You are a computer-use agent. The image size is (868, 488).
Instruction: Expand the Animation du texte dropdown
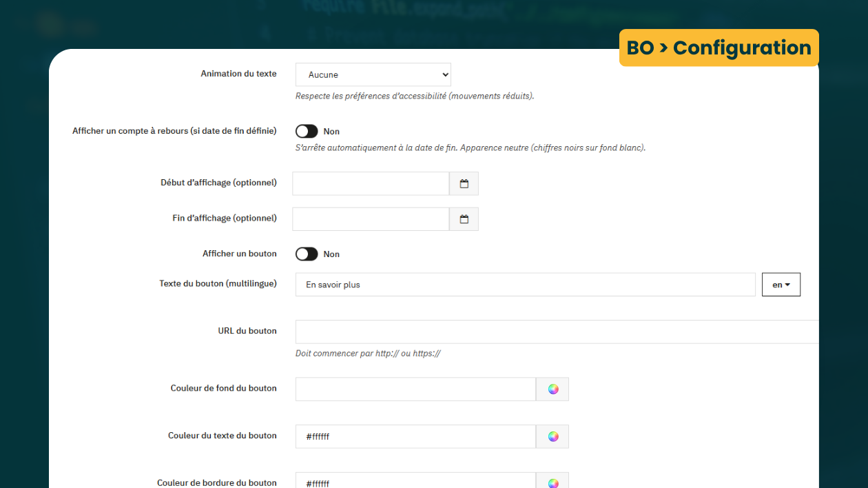tap(373, 74)
